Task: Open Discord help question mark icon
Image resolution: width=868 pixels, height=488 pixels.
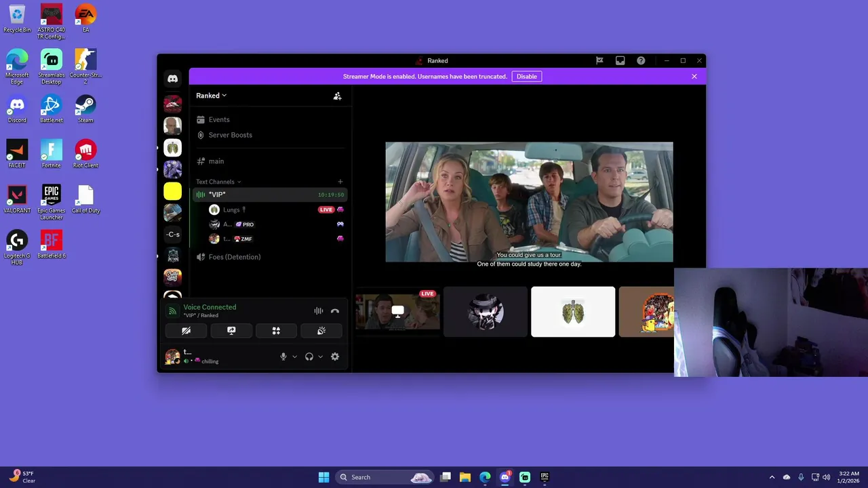Action: pyautogui.click(x=641, y=60)
